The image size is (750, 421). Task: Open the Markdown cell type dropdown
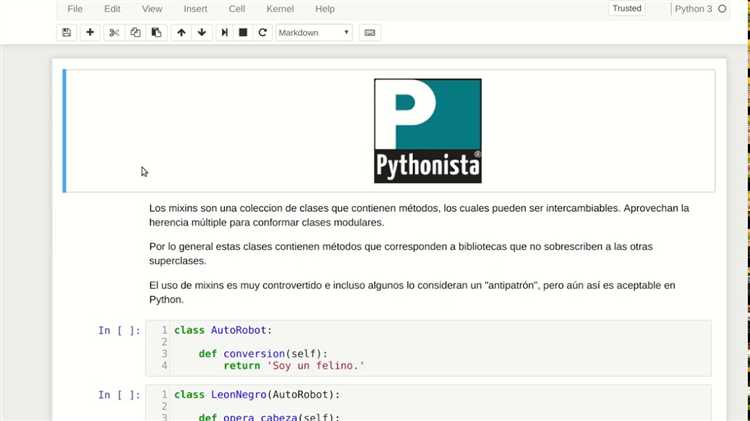coord(314,32)
